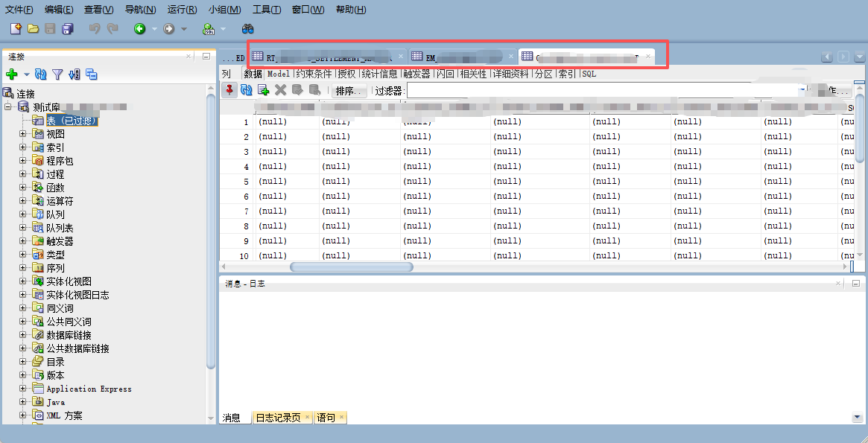
Task: Switch to the 统计信息 tab
Action: 380,74
